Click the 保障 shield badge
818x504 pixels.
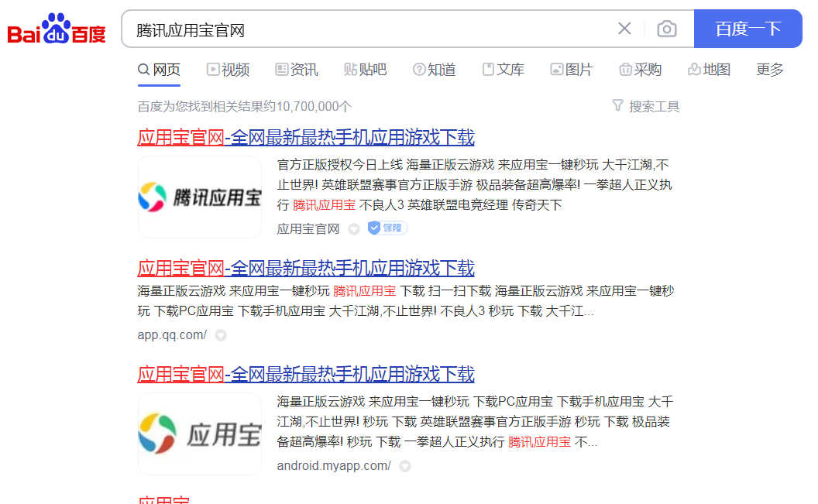click(387, 228)
